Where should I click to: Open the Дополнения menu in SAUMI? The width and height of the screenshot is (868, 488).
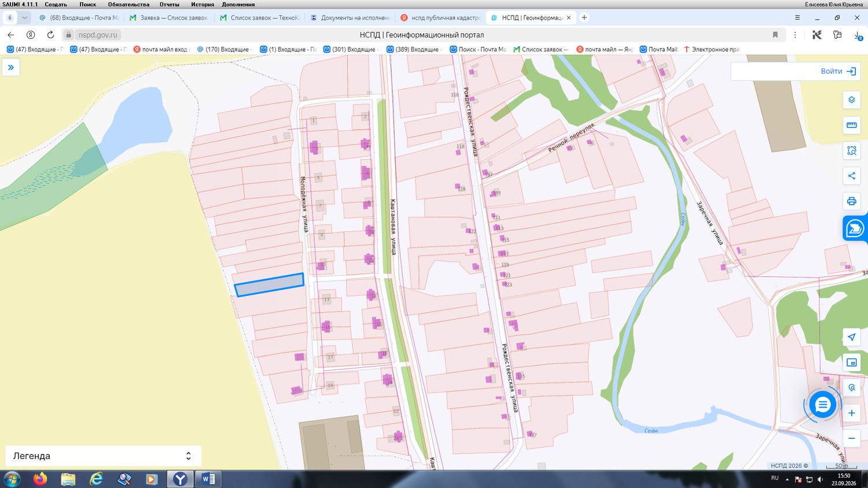(238, 4)
